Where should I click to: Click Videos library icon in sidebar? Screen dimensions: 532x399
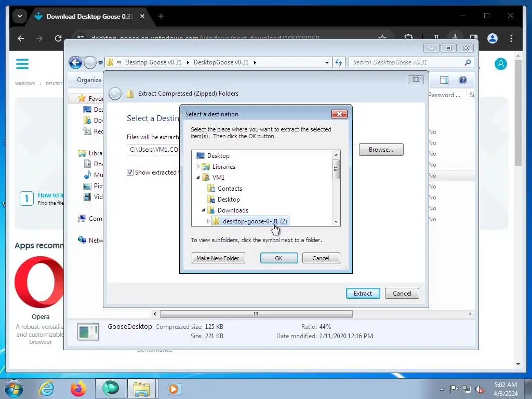tap(87, 196)
